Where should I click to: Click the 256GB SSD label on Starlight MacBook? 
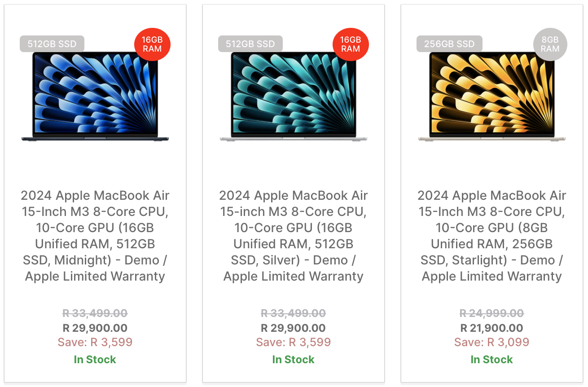coord(449,44)
